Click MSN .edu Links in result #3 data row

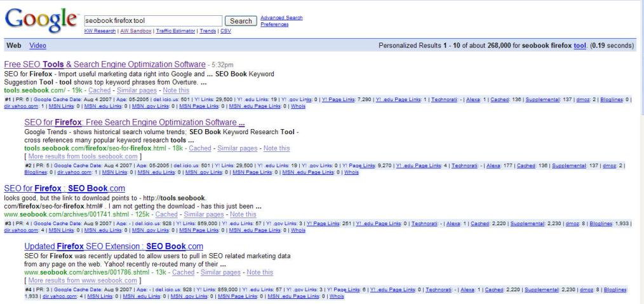102,230
